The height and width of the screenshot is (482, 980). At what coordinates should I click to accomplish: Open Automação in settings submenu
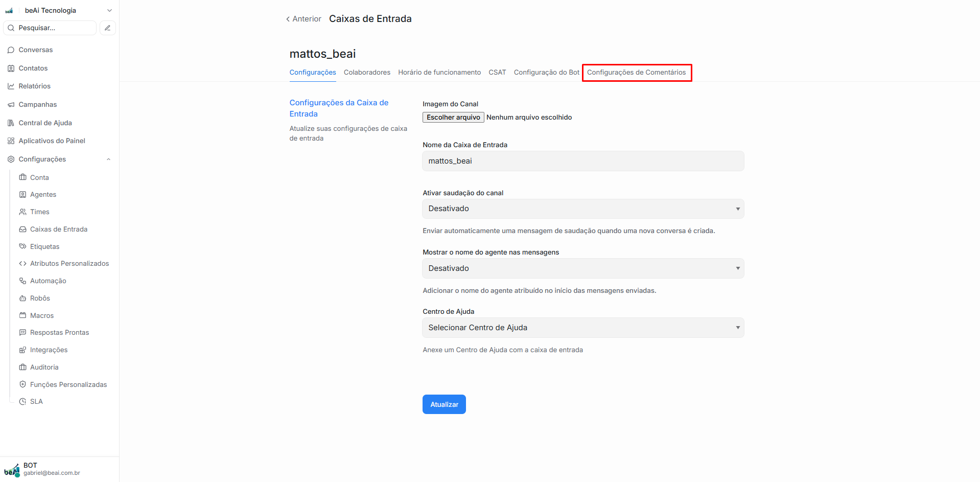pyautogui.click(x=48, y=281)
